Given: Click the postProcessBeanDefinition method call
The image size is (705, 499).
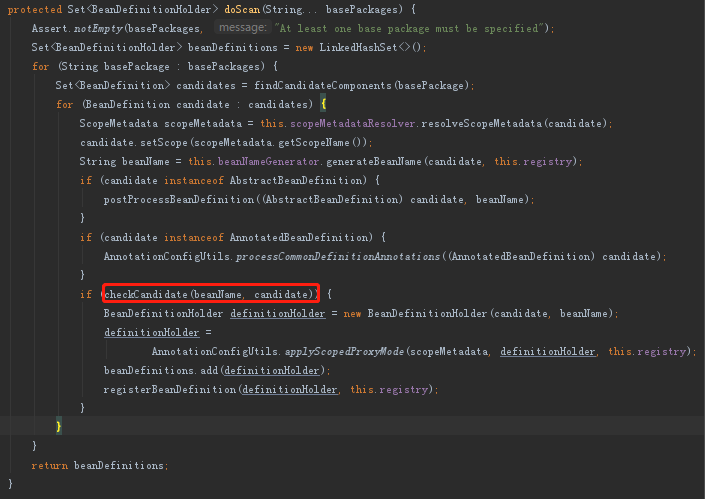Looking at the screenshot, I should click(x=179, y=199).
